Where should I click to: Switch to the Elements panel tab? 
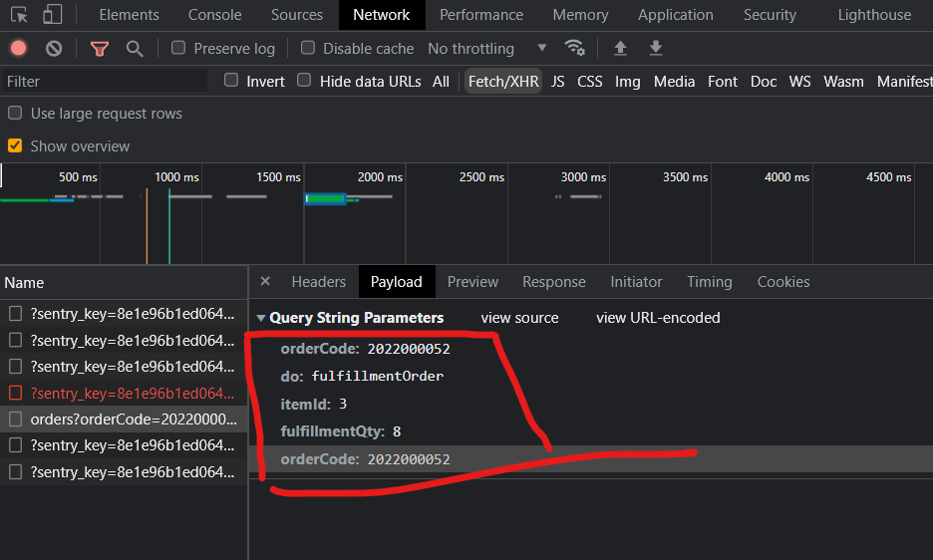pyautogui.click(x=130, y=15)
